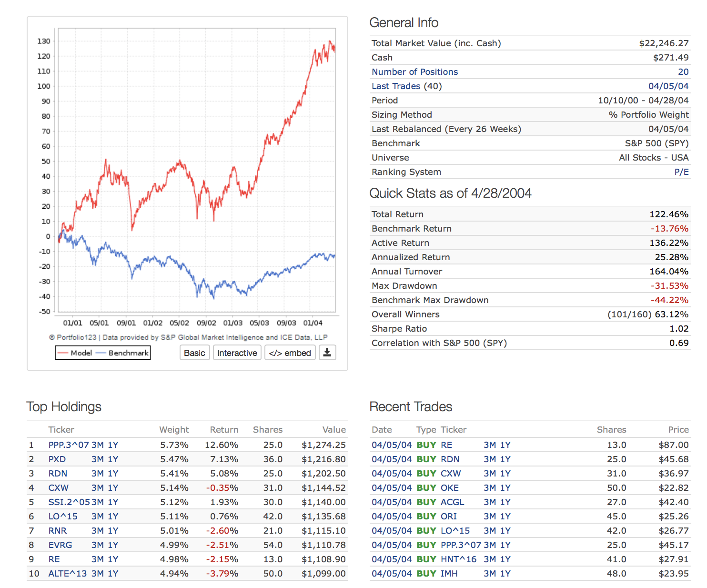The height and width of the screenshot is (588, 707).
Task: Open the P/E ranking system link
Action: tap(681, 172)
